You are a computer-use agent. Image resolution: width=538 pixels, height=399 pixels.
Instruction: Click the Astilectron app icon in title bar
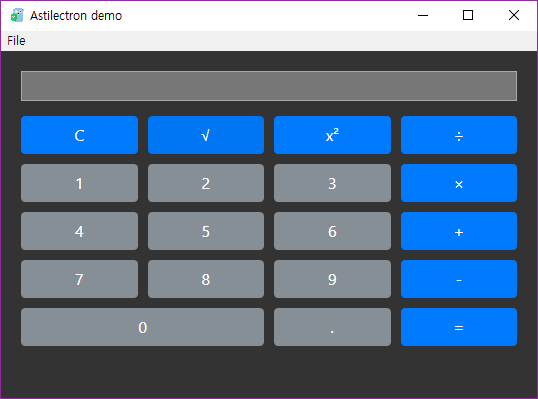tap(17, 15)
